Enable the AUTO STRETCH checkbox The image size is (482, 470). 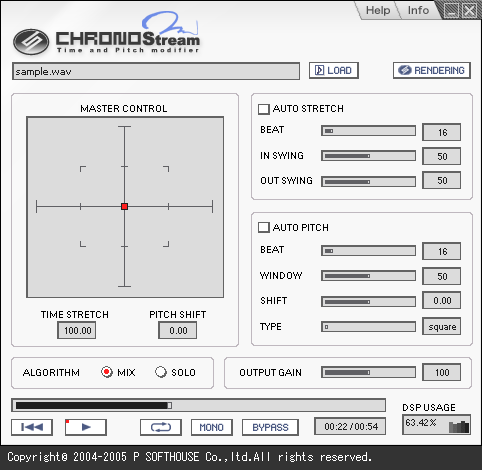pos(264,109)
